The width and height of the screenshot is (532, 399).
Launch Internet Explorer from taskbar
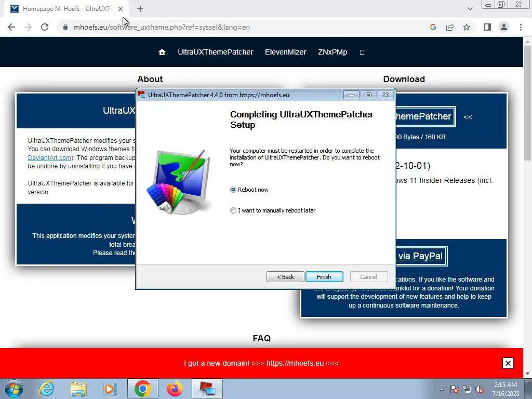click(46, 389)
